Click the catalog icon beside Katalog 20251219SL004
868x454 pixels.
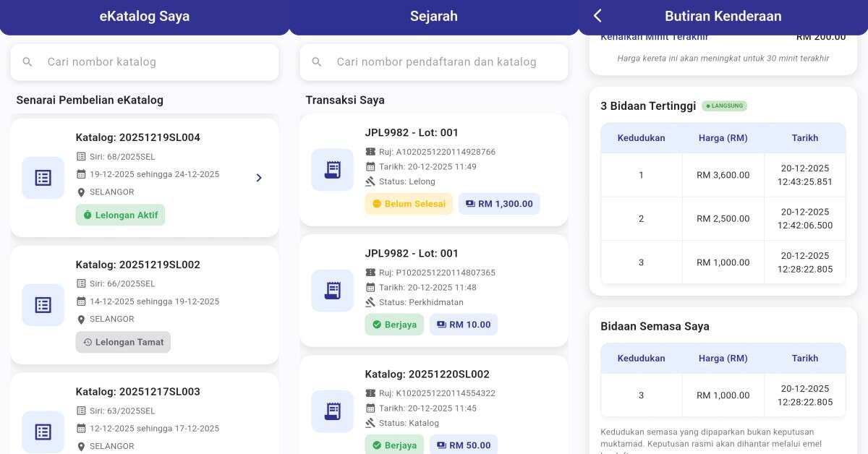click(43, 177)
